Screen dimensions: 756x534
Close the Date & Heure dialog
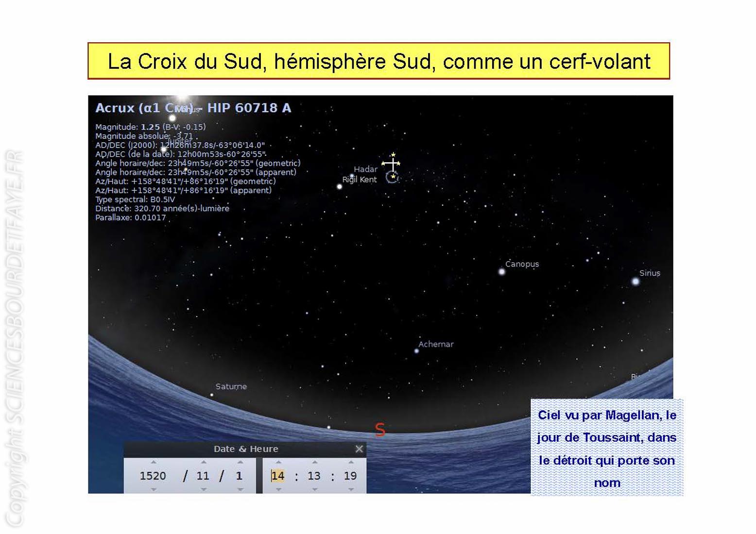359,449
